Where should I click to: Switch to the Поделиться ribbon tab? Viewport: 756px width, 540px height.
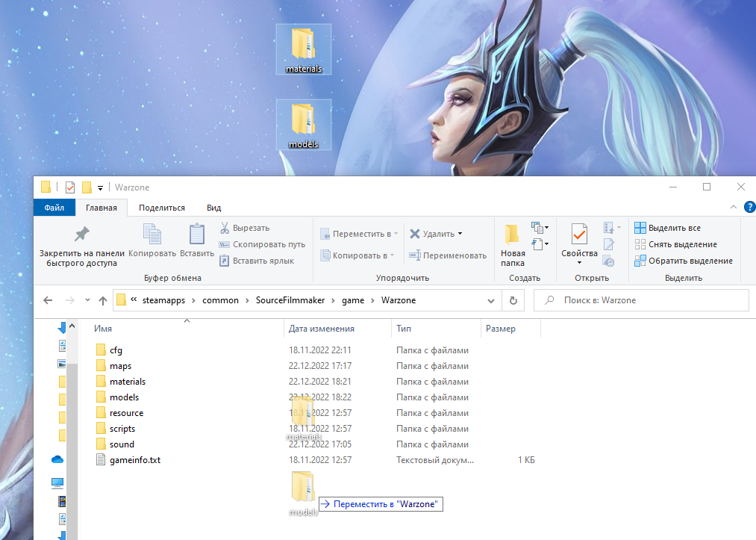pos(161,208)
